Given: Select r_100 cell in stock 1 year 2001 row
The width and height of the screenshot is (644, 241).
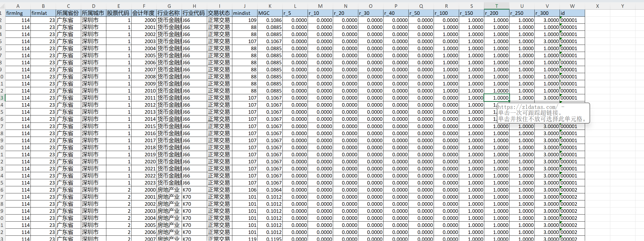Looking at the screenshot, I should (446, 27).
